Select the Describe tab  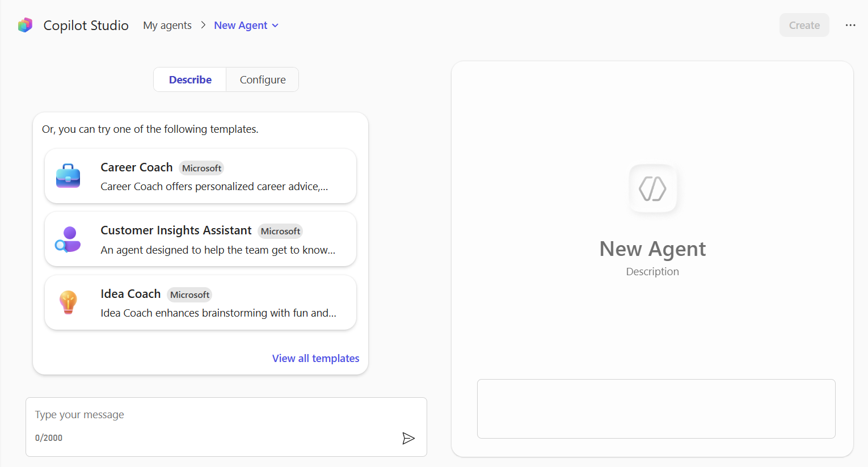(x=189, y=79)
